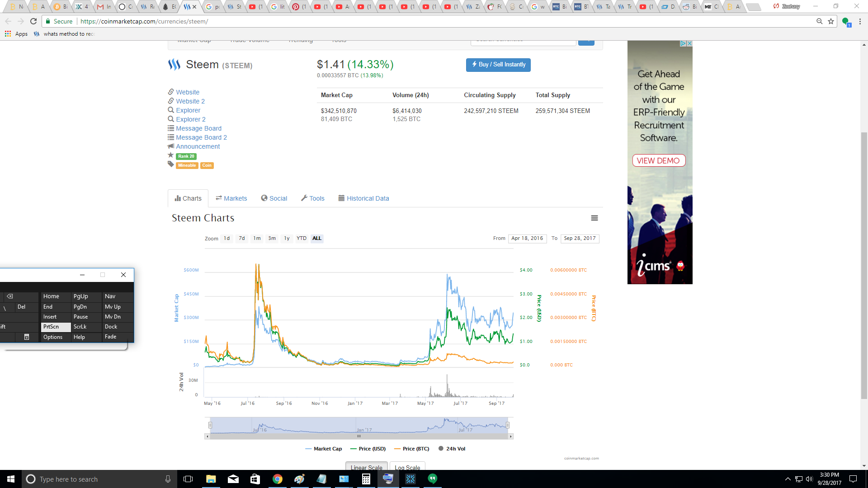Open Hangouts green icon on taskbar
The width and height of the screenshot is (868, 488).
pyautogui.click(x=432, y=479)
